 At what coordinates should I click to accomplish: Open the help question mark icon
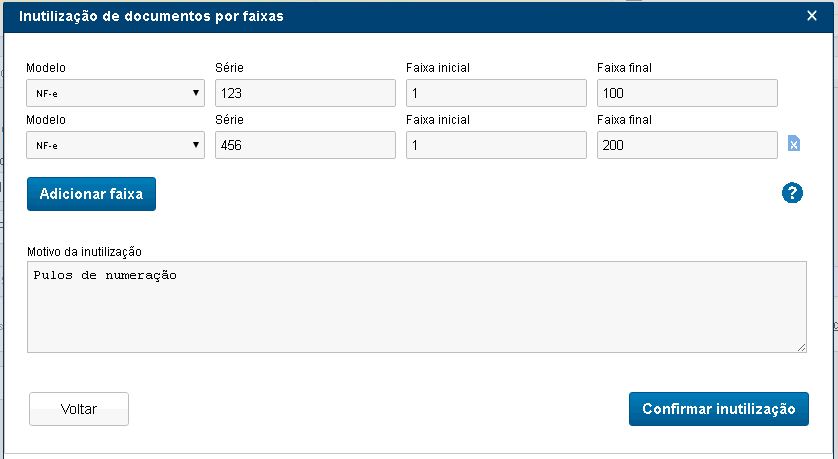click(792, 193)
